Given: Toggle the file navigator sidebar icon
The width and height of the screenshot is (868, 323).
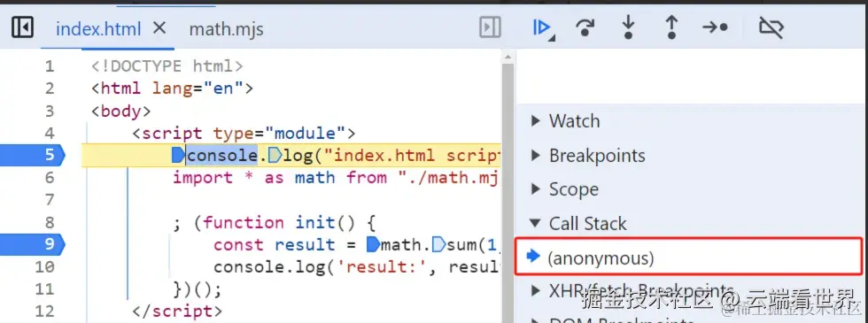Looking at the screenshot, I should (x=23, y=27).
